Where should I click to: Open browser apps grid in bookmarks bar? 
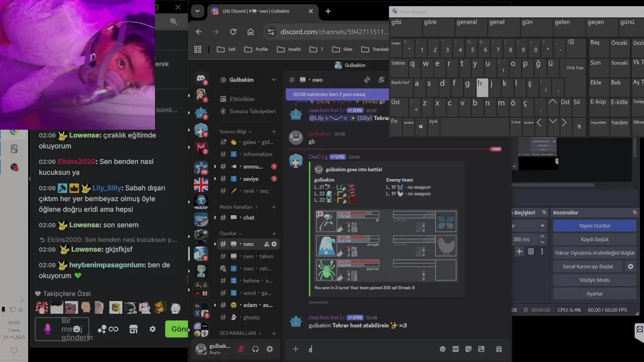pos(198,49)
